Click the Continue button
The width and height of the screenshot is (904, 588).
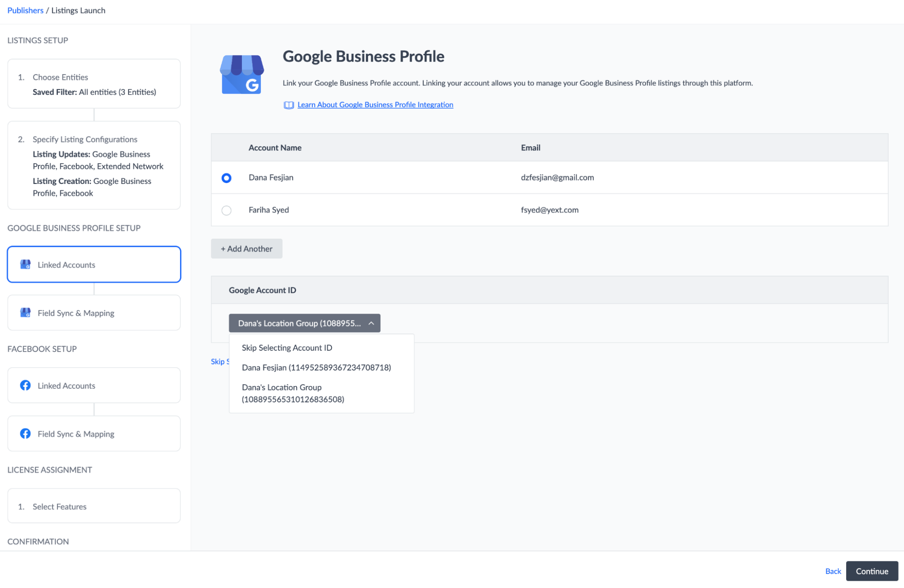click(x=872, y=571)
